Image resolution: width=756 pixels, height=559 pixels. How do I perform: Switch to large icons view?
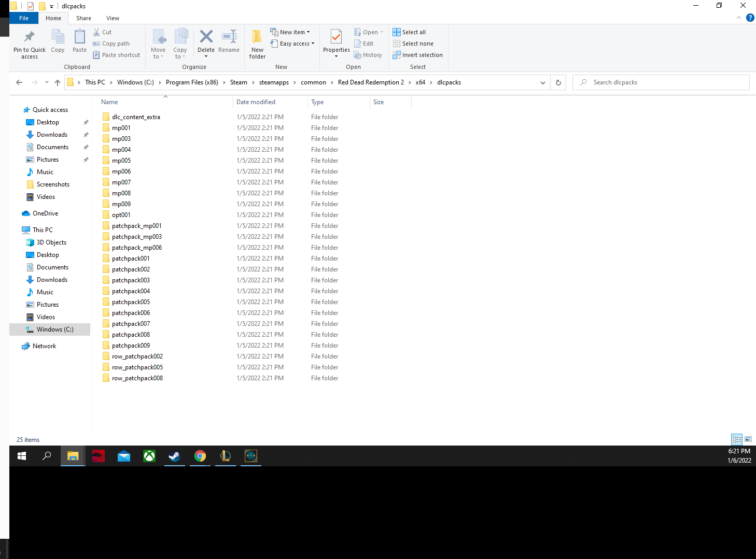748,439
